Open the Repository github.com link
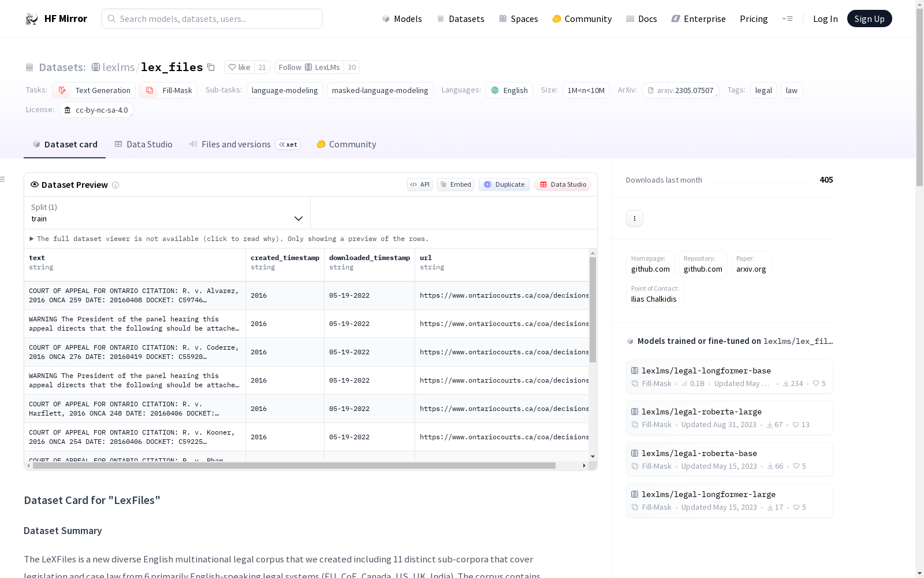924x578 pixels. pyautogui.click(x=703, y=264)
